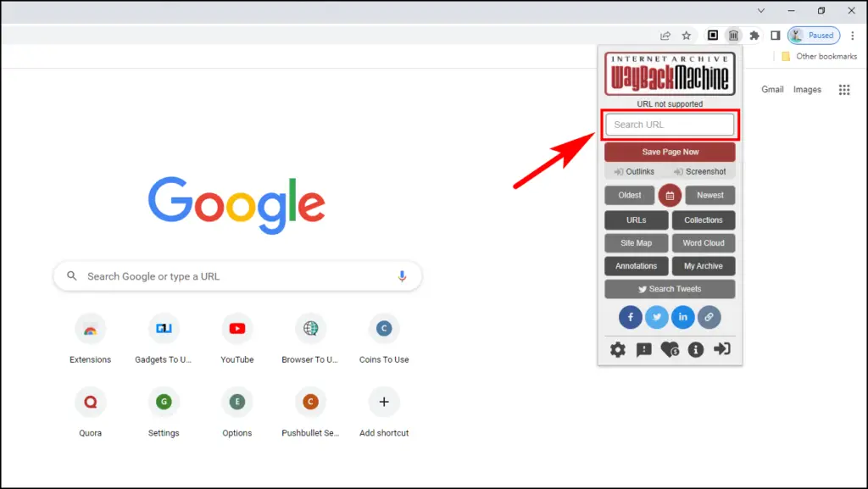Open the Google Images link
Image resolution: width=868 pixels, height=489 pixels.
point(807,90)
